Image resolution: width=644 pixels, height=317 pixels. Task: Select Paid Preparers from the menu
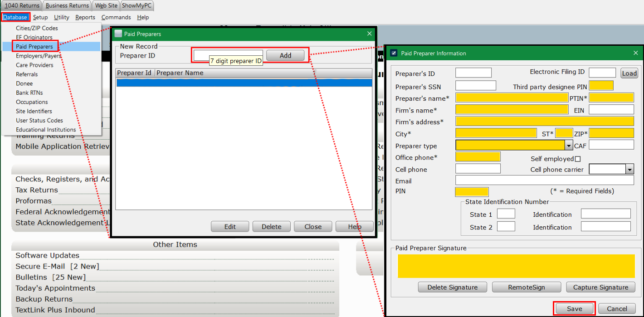tap(34, 46)
